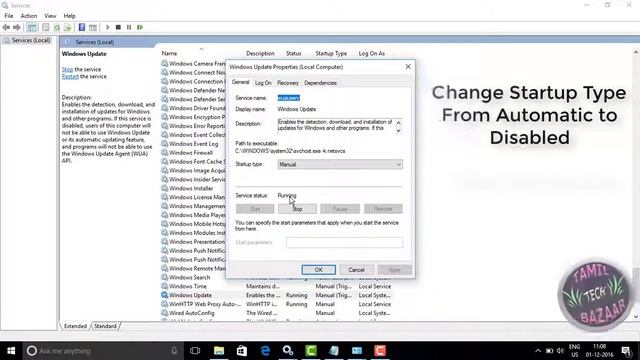Click the Pause button in Properties dialog
The image size is (640, 360).
coord(340,209)
